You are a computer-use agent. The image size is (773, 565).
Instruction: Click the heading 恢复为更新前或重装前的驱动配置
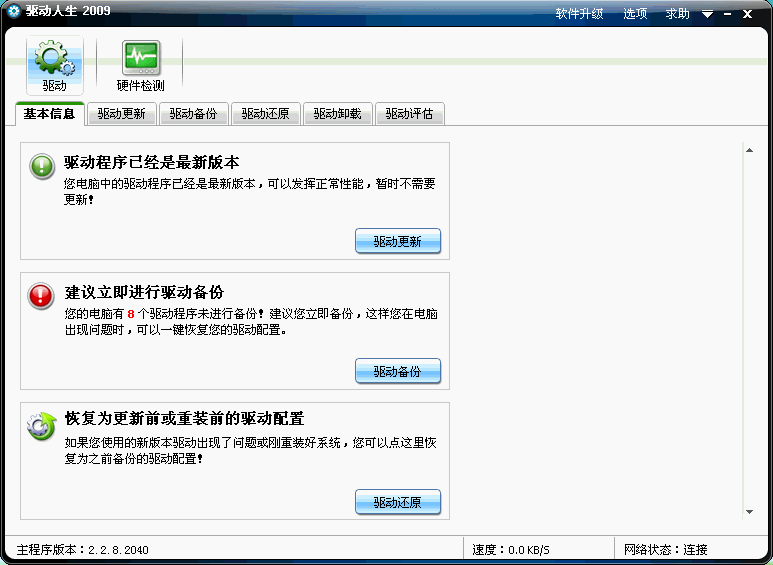(x=184, y=419)
